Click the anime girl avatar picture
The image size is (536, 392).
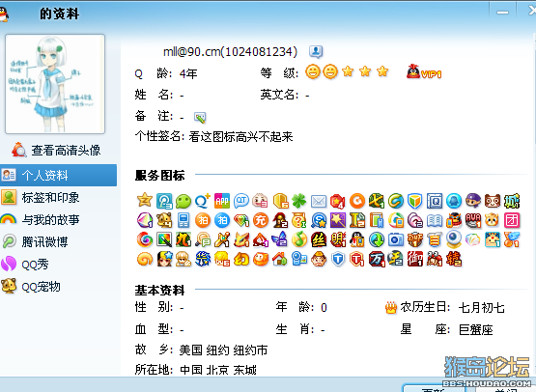[x=55, y=84]
